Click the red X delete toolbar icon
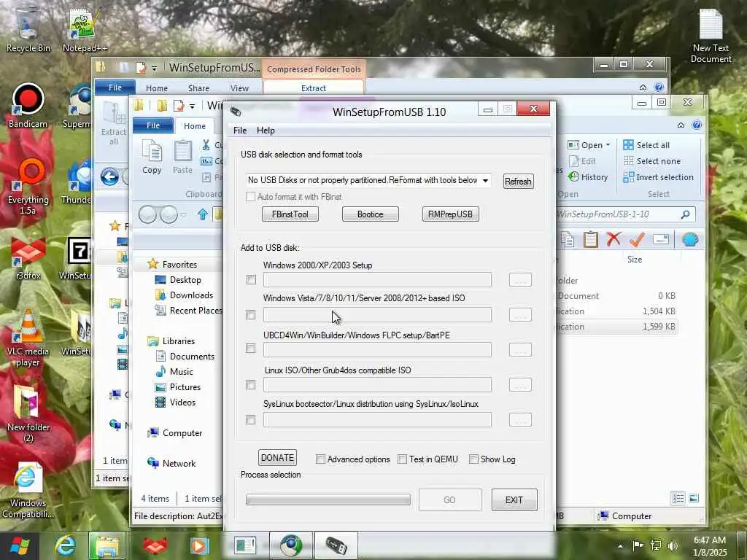Image resolution: width=747 pixels, height=560 pixels. click(614, 239)
